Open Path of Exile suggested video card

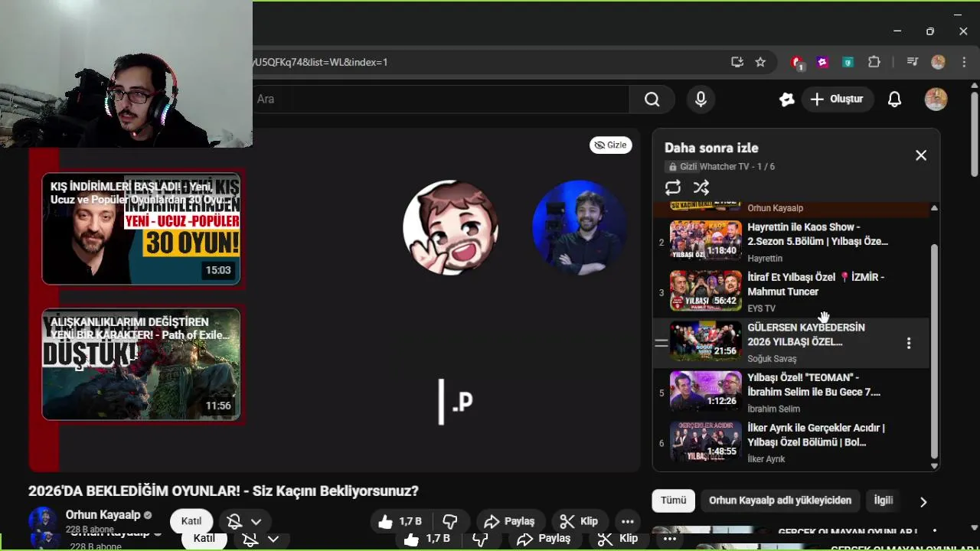tap(141, 364)
